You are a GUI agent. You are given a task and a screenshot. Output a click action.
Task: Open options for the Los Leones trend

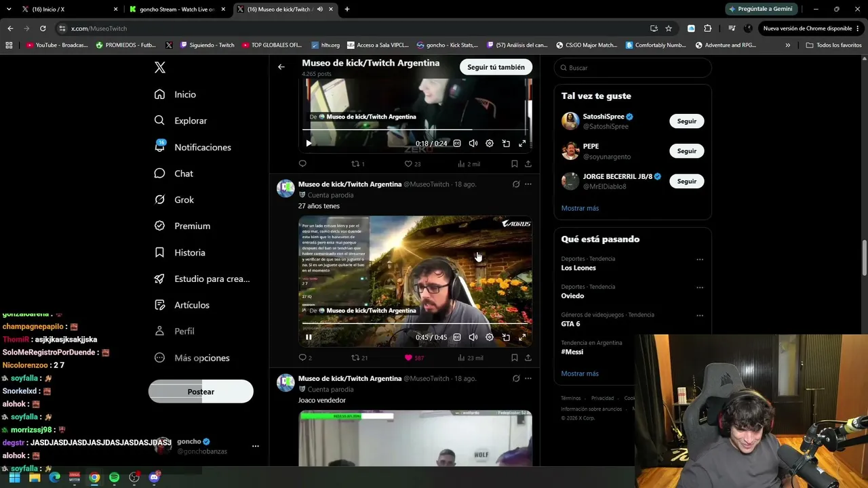tap(700, 260)
